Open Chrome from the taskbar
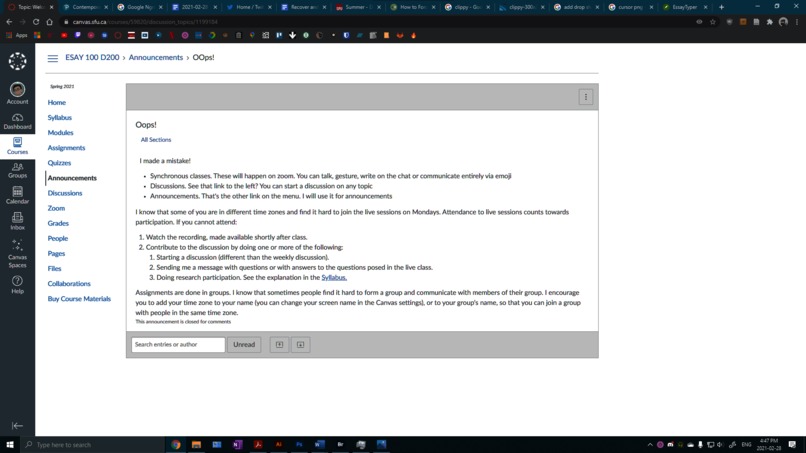 pyautogui.click(x=176, y=445)
